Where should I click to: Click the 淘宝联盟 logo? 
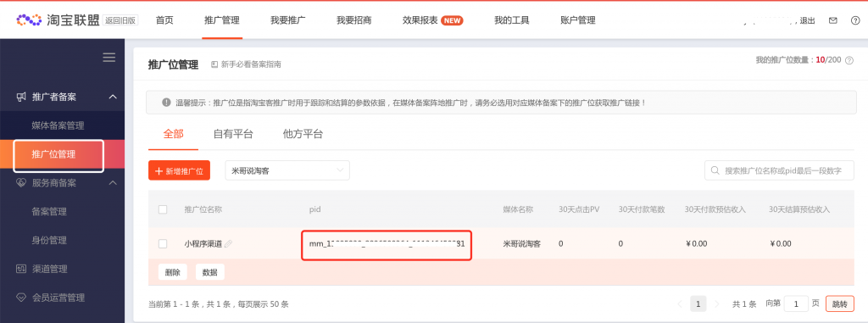click(58, 20)
